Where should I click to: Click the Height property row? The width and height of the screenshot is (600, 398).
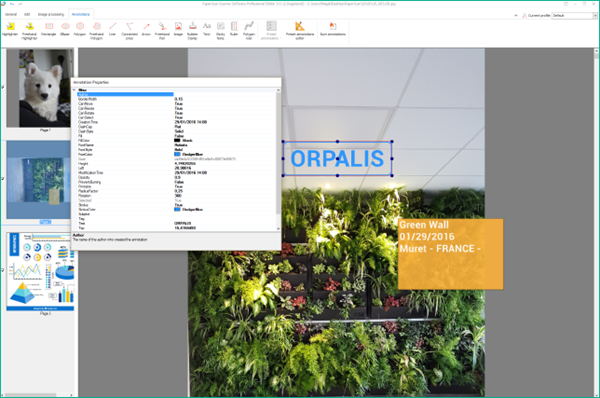[x=176, y=163]
